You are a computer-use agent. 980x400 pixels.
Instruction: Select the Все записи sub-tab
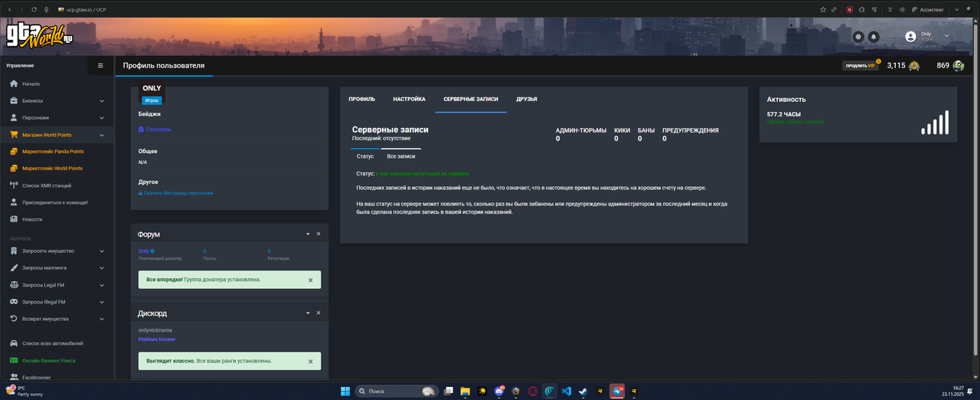400,156
